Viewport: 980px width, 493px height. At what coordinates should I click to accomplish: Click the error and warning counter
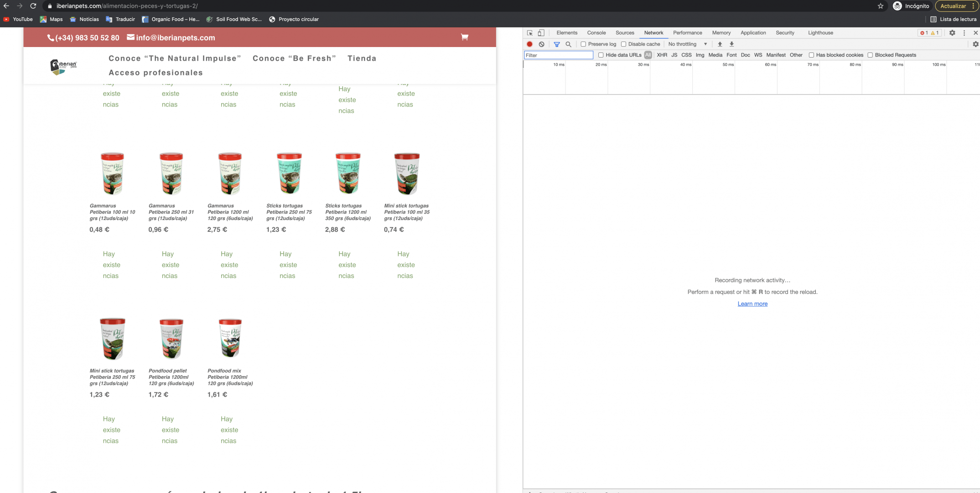[x=929, y=33]
